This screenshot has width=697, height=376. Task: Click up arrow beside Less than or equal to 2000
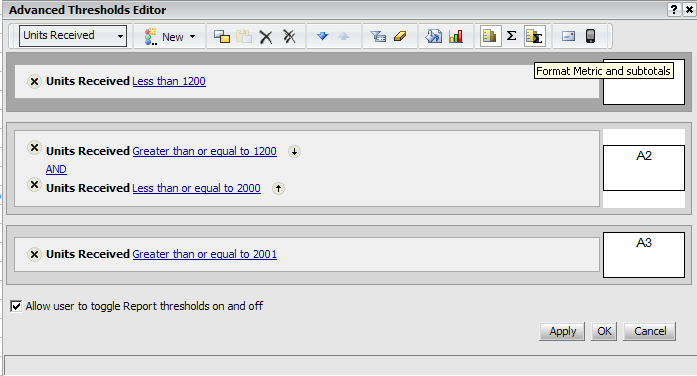tap(278, 188)
